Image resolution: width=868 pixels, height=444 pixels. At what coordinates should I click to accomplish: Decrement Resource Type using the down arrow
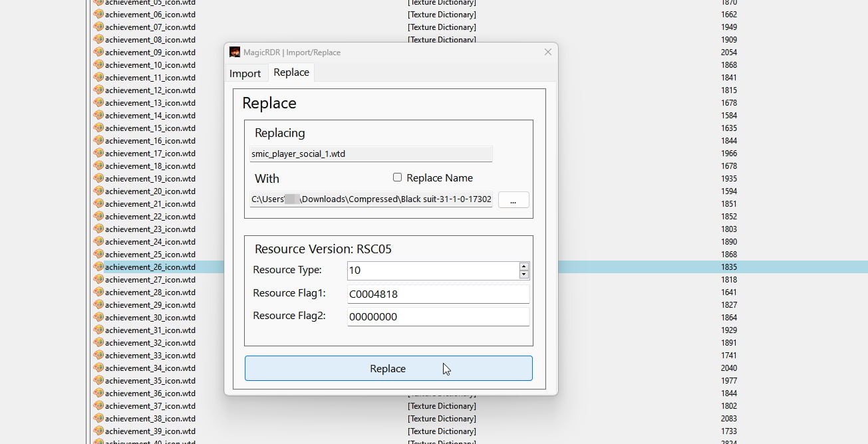pyautogui.click(x=523, y=274)
